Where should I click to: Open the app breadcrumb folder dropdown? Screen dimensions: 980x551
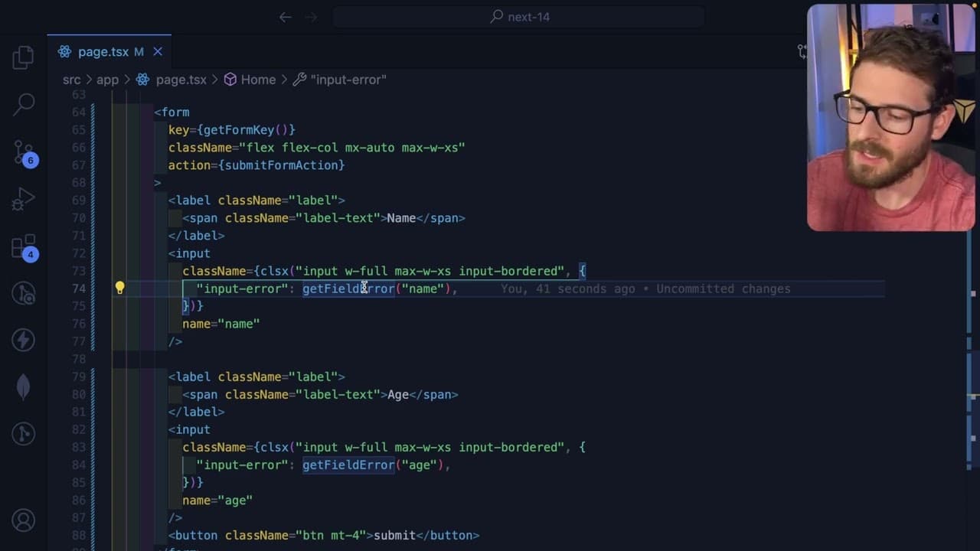pos(107,80)
